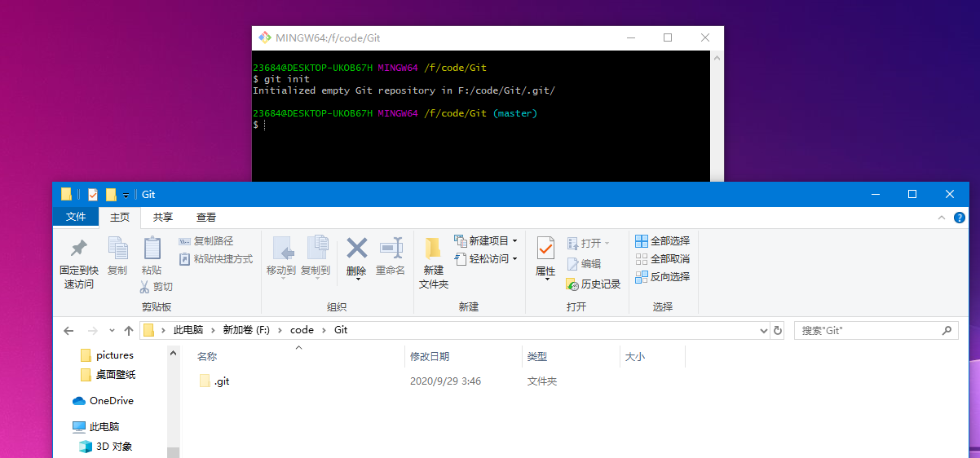Screen dimensions: 980x458
Task: Open the address bar history dropdown chevron
Action: pos(764,331)
